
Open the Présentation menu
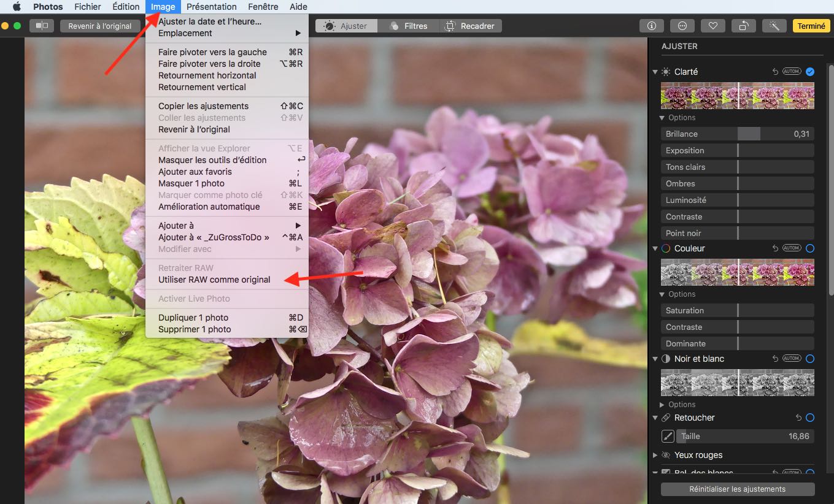point(212,7)
